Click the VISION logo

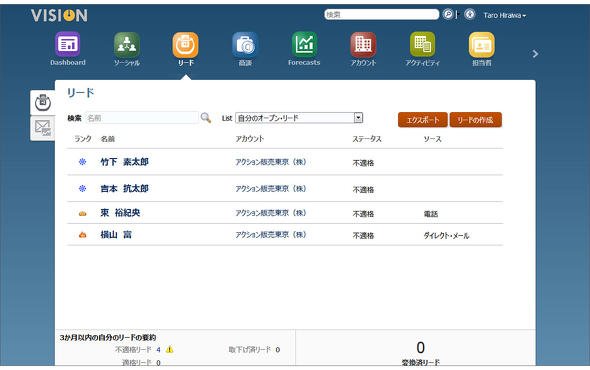click(x=59, y=15)
